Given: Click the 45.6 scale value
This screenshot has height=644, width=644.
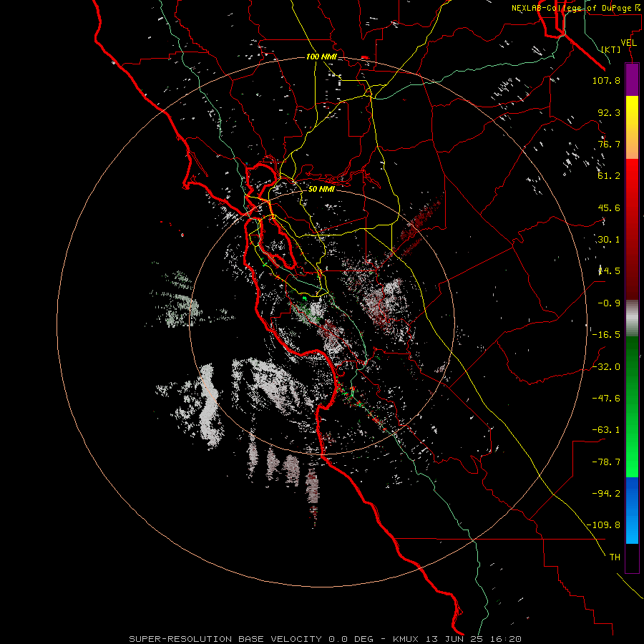Looking at the screenshot, I should click(609, 208).
